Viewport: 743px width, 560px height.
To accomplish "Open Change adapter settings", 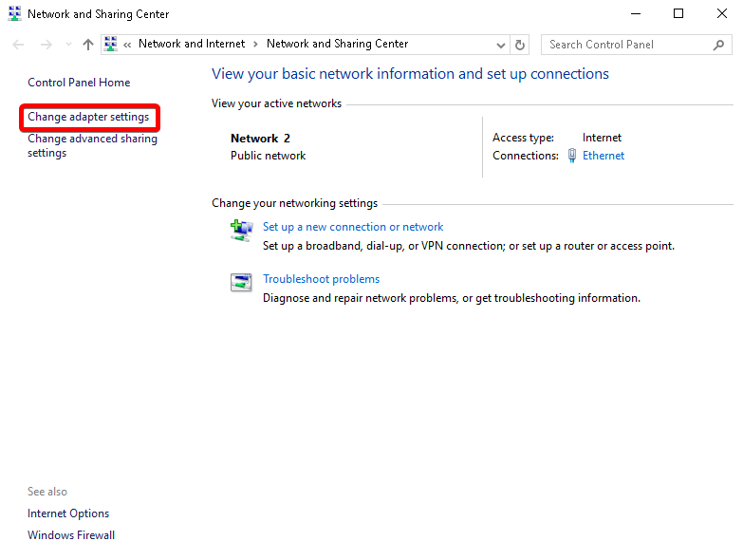I will click(x=88, y=118).
